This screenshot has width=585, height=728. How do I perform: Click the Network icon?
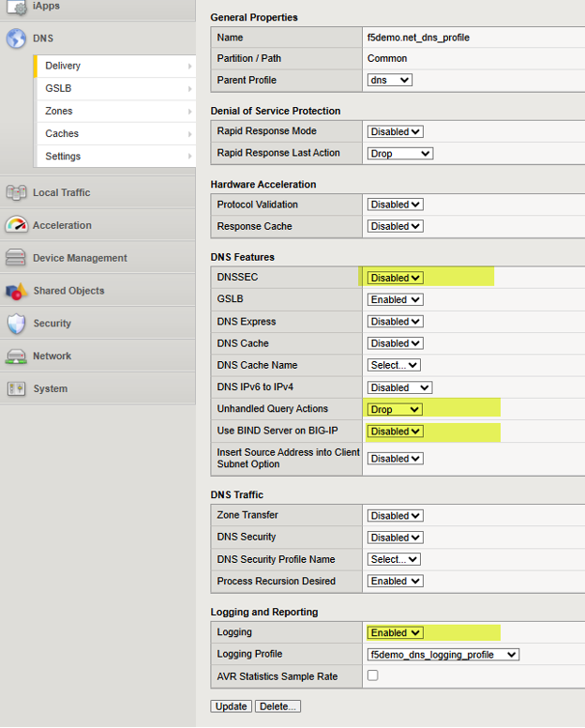click(x=16, y=356)
